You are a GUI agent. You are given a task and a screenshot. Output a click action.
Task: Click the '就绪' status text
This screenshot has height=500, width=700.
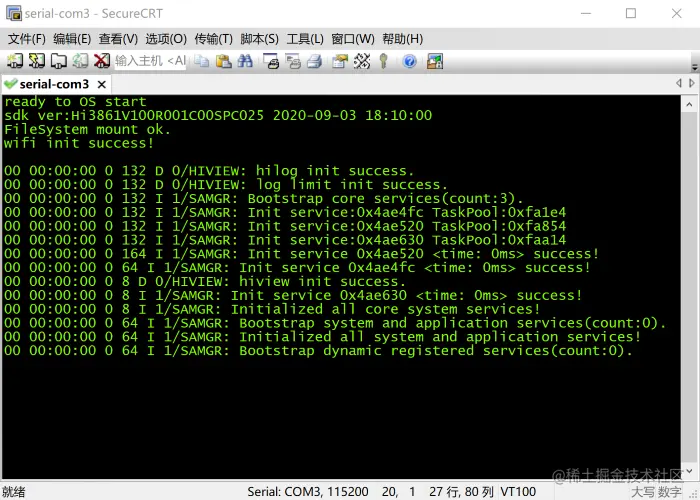(13, 492)
